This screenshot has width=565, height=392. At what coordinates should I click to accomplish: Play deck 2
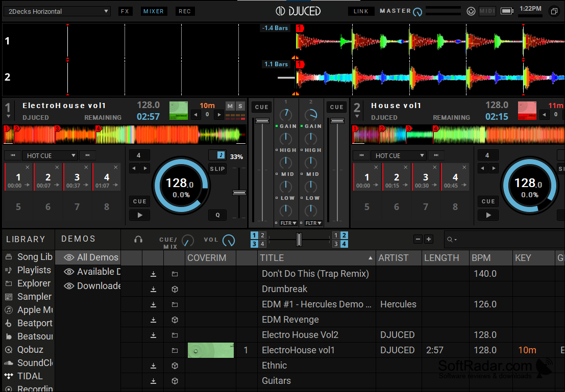(x=488, y=215)
